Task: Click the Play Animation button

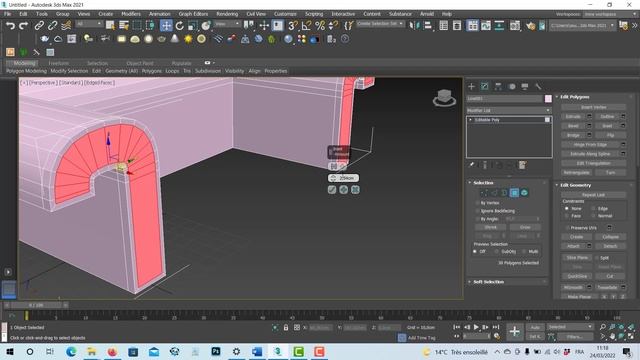Action: click(476, 327)
